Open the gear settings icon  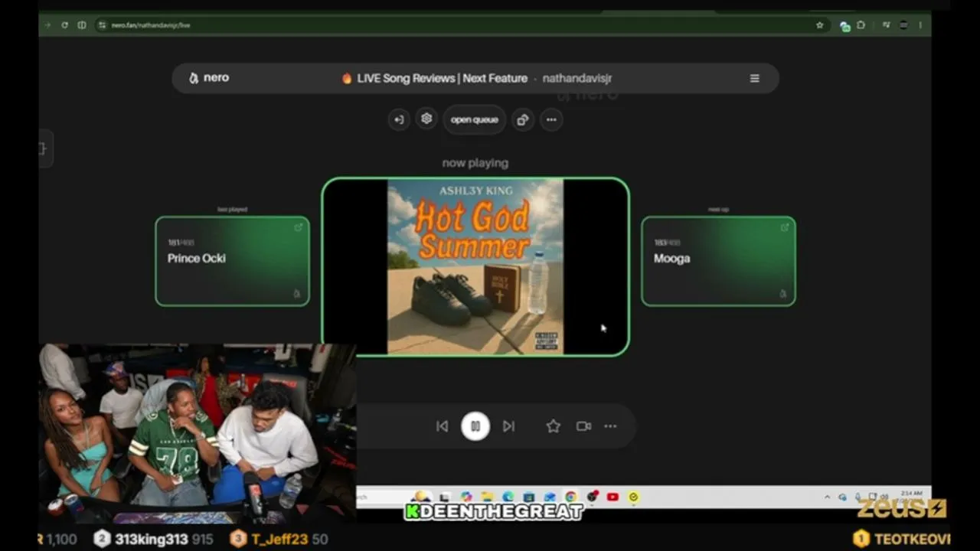coord(426,119)
